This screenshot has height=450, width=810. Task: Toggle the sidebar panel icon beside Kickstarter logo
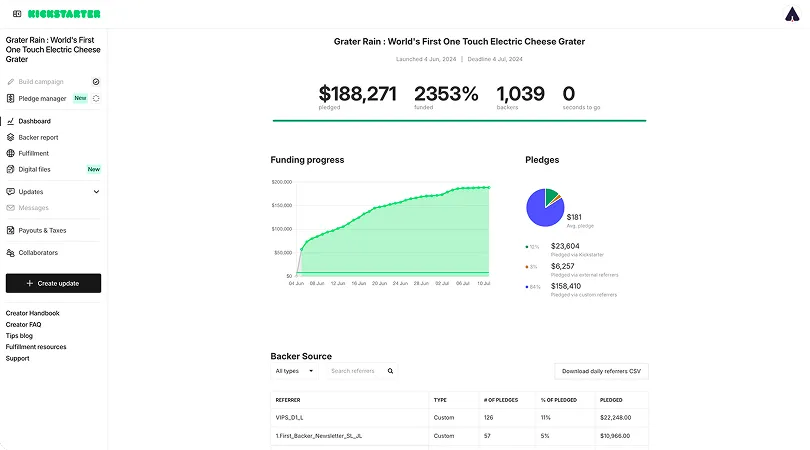click(x=17, y=14)
